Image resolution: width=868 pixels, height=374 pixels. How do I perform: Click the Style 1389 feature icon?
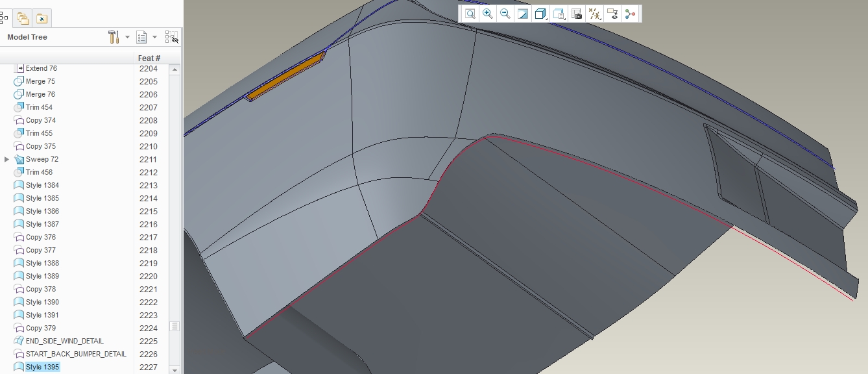point(19,276)
